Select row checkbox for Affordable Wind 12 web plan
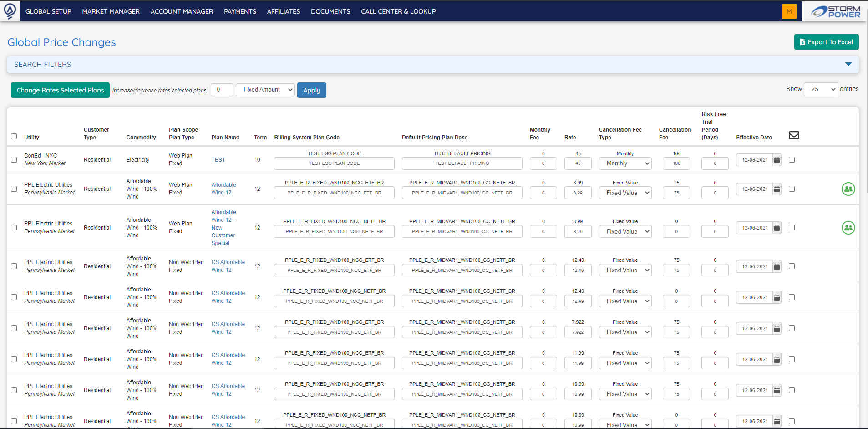Viewport: 868px width, 429px height. tap(14, 189)
